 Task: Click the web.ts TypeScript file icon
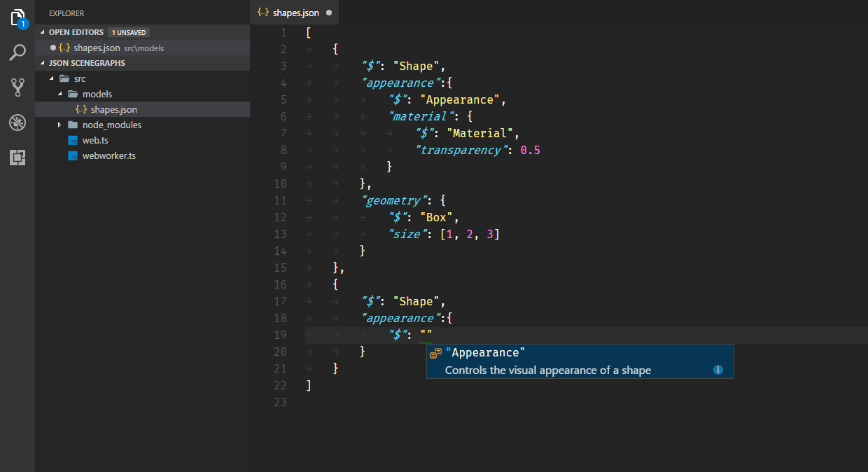(x=73, y=141)
